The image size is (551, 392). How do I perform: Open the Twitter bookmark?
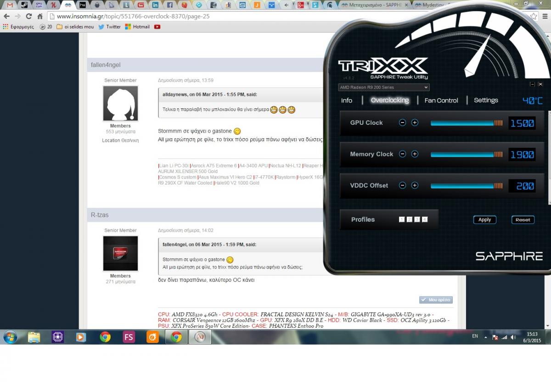pos(109,27)
